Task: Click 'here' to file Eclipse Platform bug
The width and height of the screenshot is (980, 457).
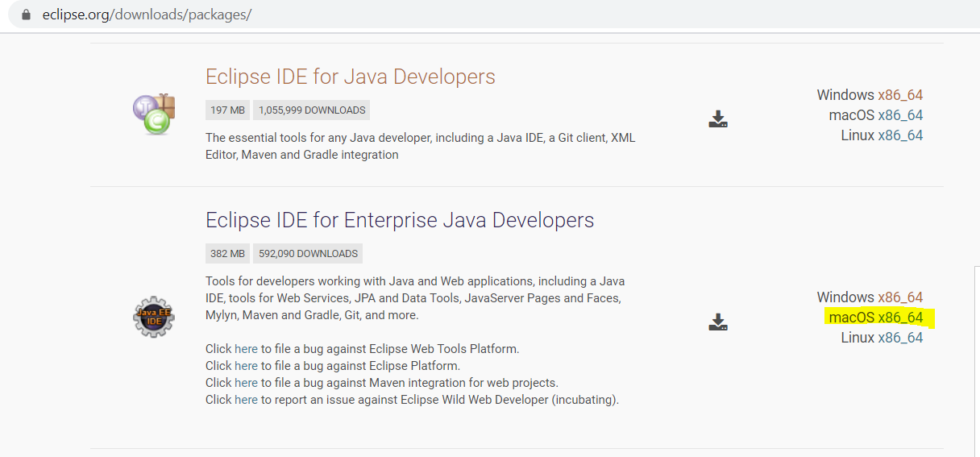Action: (x=246, y=366)
